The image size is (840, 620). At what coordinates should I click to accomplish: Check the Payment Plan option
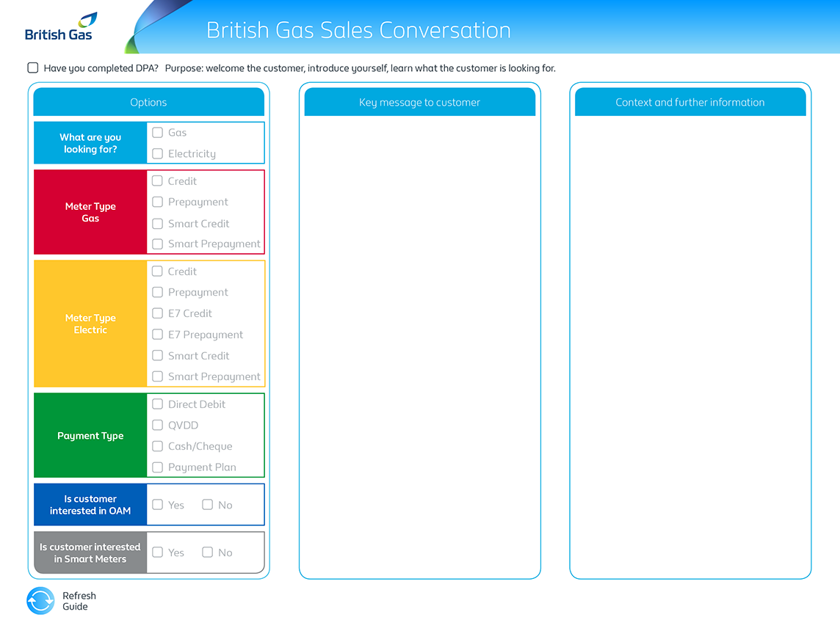(157, 467)
